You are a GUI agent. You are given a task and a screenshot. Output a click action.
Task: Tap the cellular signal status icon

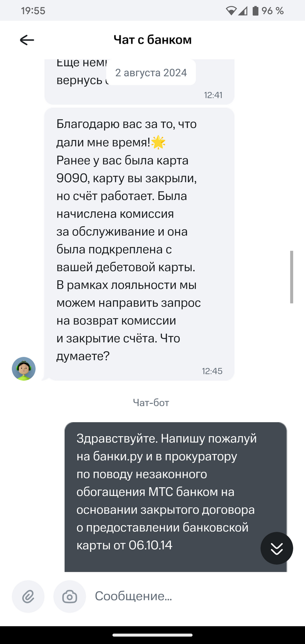(243, 11)
